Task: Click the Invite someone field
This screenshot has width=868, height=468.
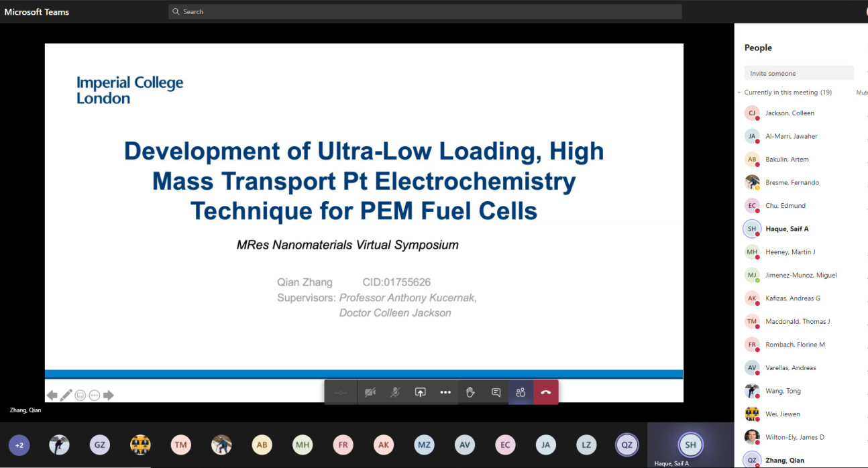Action: coord(798,73)
